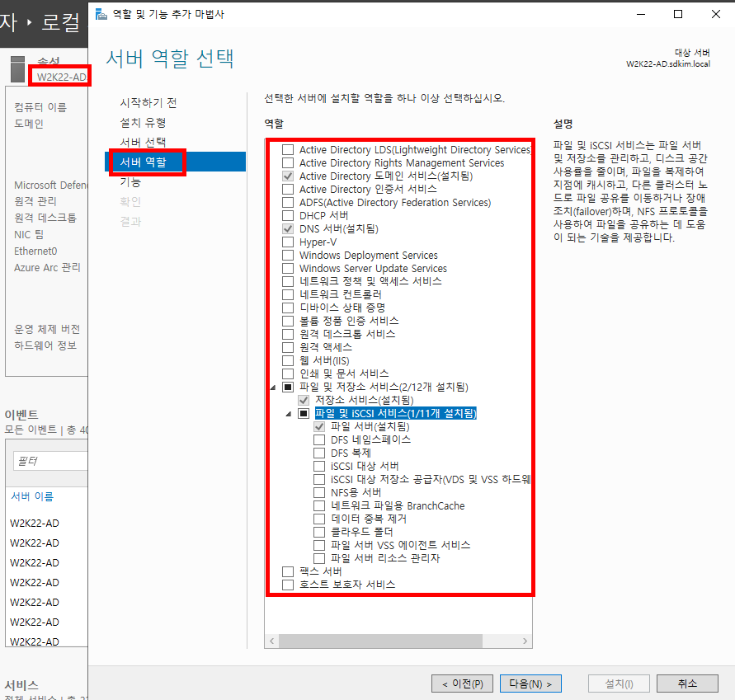This screenshot has height=700, width=735.
Task: Check the Hyper-V role
Action: [288, 242]
